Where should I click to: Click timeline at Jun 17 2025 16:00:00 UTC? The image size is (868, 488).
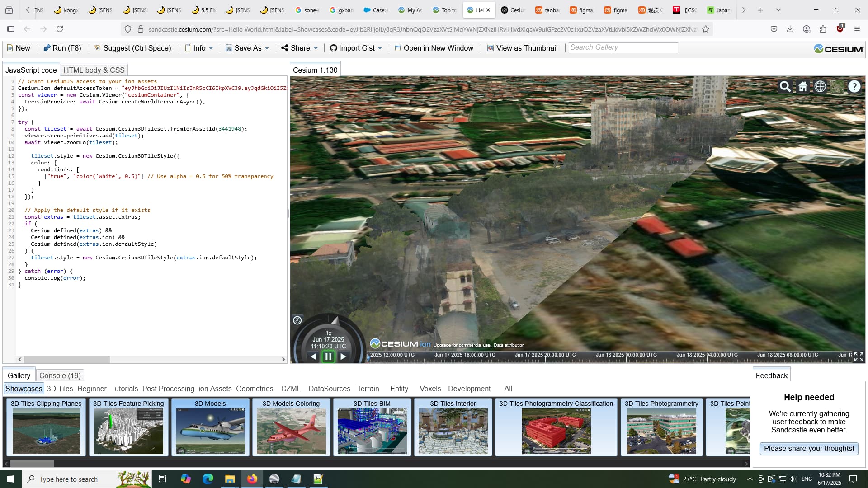465,355
